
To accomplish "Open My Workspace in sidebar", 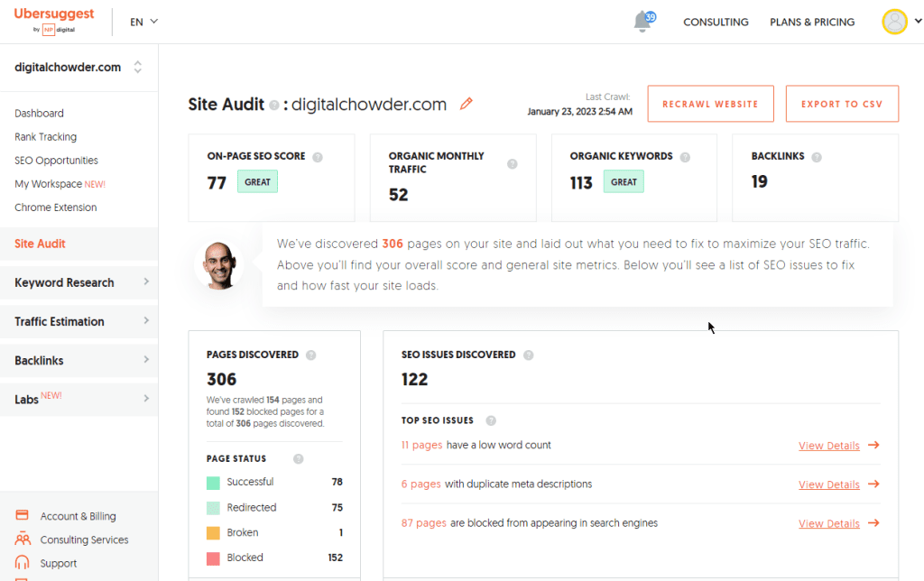I will [60, 184].
